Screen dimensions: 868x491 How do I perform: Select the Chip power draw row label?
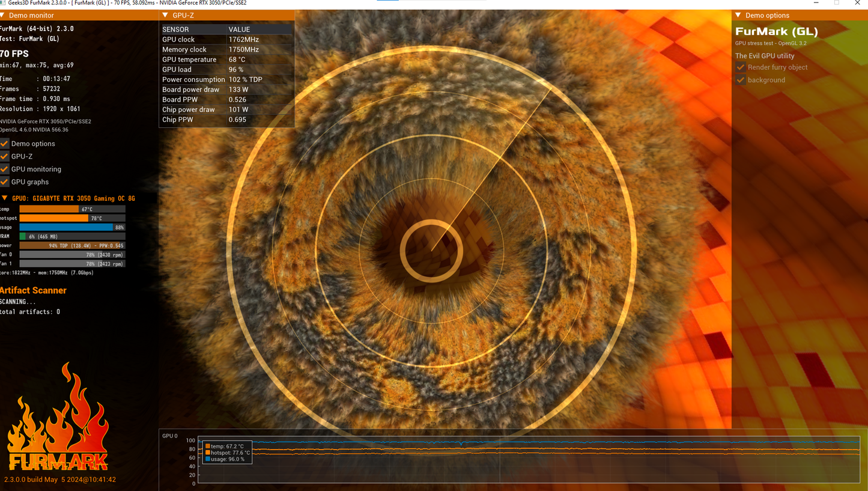coord(188,109)
